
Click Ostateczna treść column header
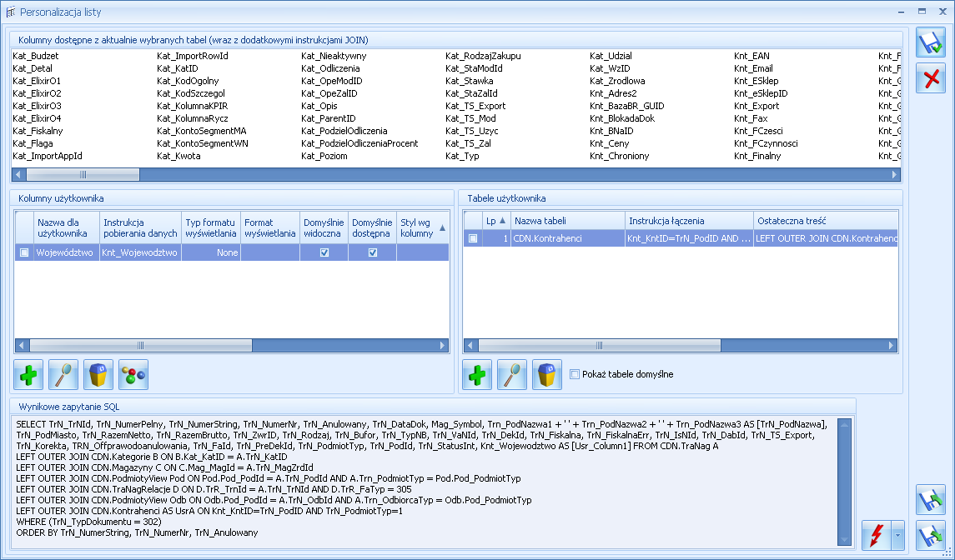(x=825, y=221)
